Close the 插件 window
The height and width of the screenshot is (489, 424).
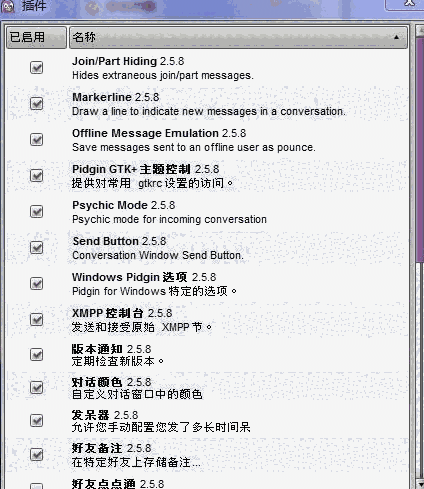pyautogui.click(x=404, y=4)
